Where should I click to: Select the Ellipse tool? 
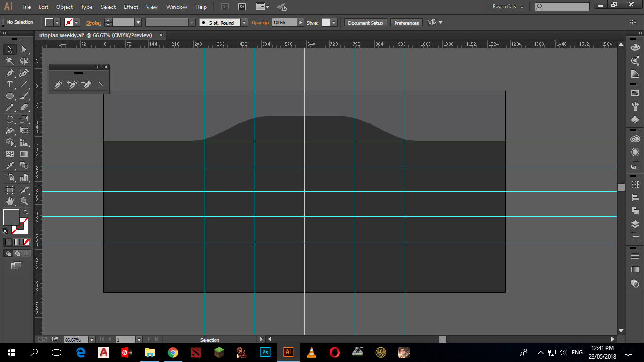(x=9, y=96)
